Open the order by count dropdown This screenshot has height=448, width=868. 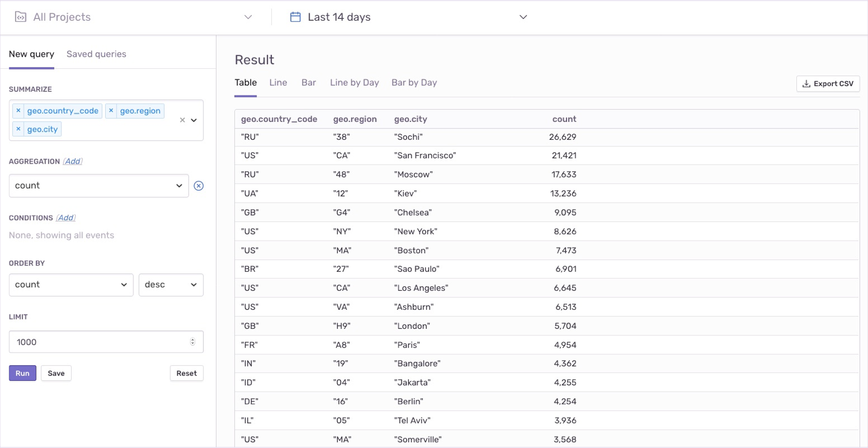[x=71, y=284]
